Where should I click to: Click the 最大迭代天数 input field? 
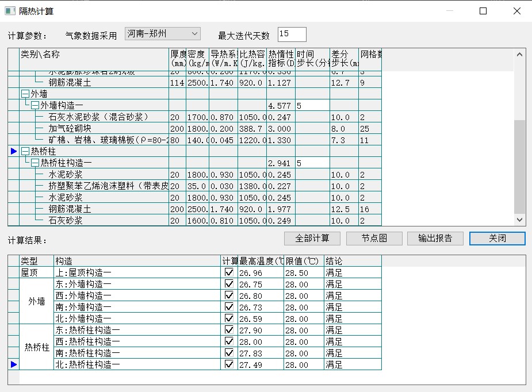(292, 34)
